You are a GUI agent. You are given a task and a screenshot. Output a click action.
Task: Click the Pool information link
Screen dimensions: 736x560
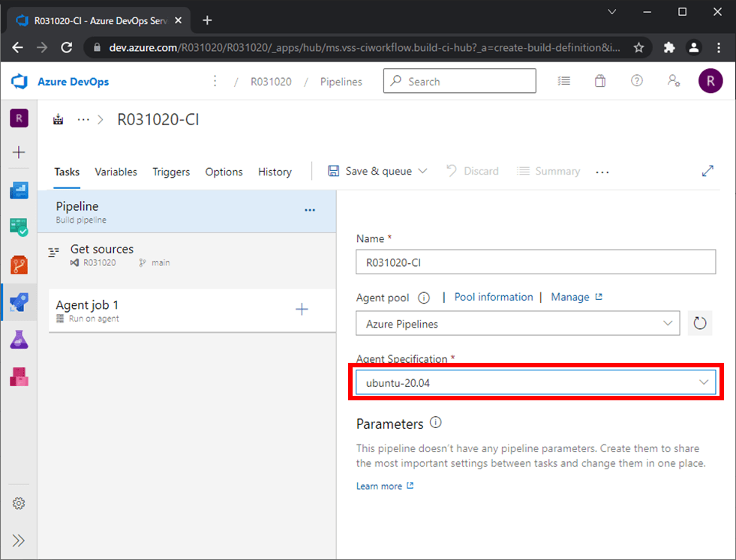point(494,297)
